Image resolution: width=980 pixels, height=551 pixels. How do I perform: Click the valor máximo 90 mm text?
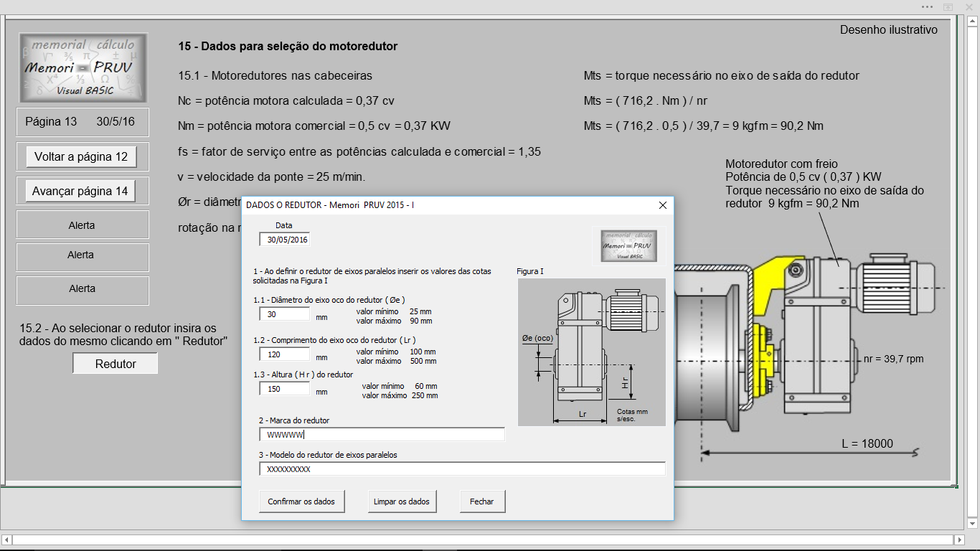(x=394, y=321)
